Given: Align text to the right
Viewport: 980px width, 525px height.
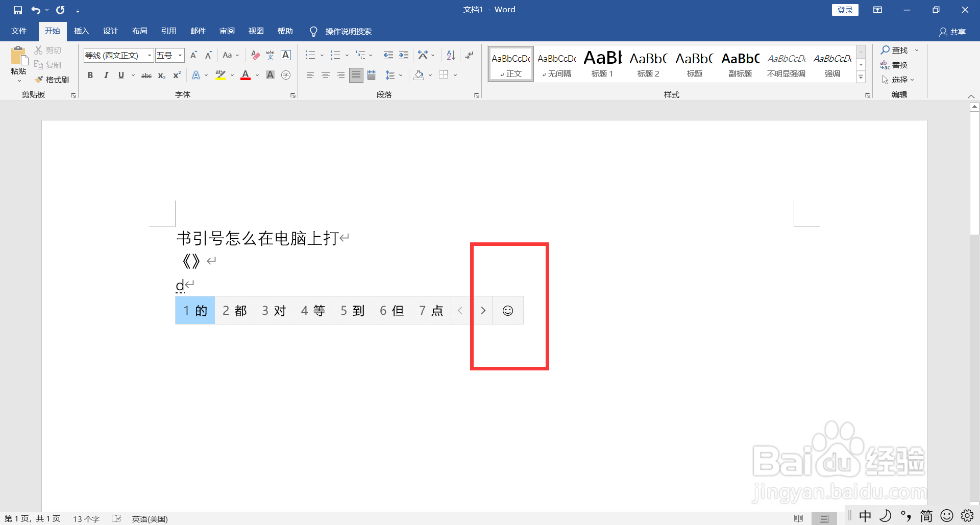Looking at the screenshot, I should (340, 76).
